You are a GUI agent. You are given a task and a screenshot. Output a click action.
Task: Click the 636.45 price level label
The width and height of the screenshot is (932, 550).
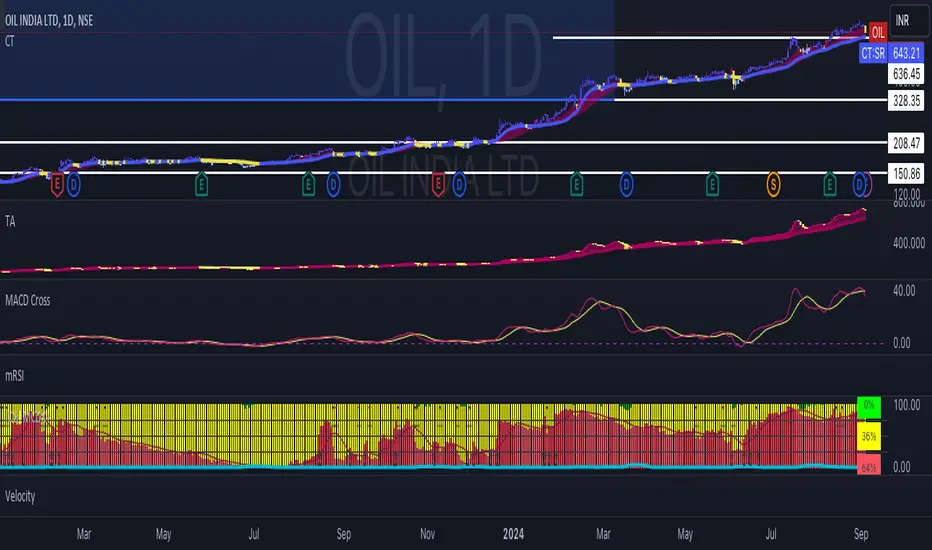click(x=906, y=74)
